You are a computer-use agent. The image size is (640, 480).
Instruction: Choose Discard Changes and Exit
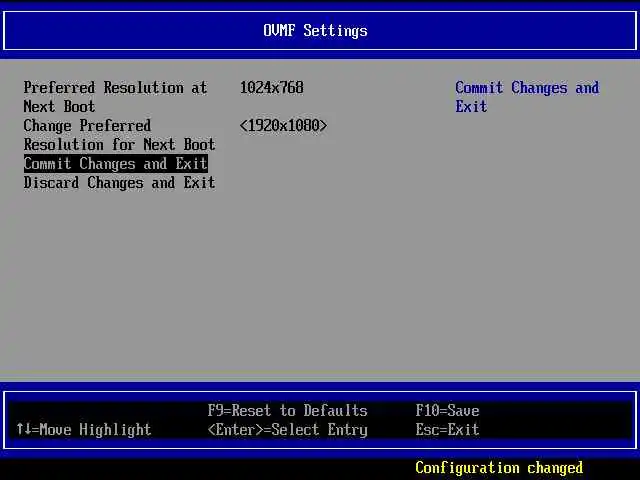tap(119, 183)
